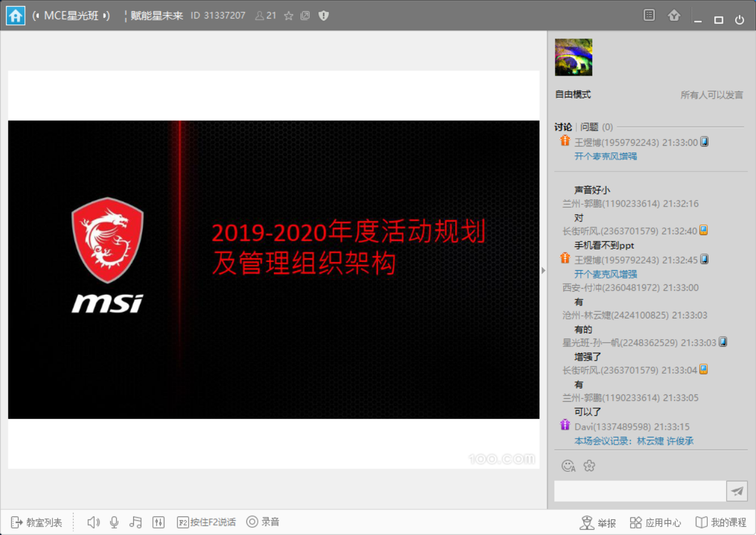Open the audio mixer settings icon
This screenshot has height=535, width=756.
pos(158,522)
